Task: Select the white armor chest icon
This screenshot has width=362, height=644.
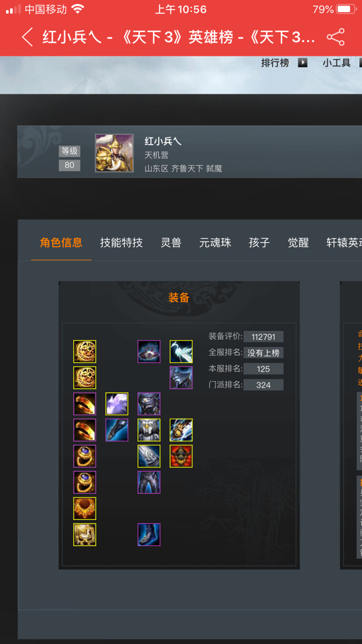Action: tap(149, 430)
